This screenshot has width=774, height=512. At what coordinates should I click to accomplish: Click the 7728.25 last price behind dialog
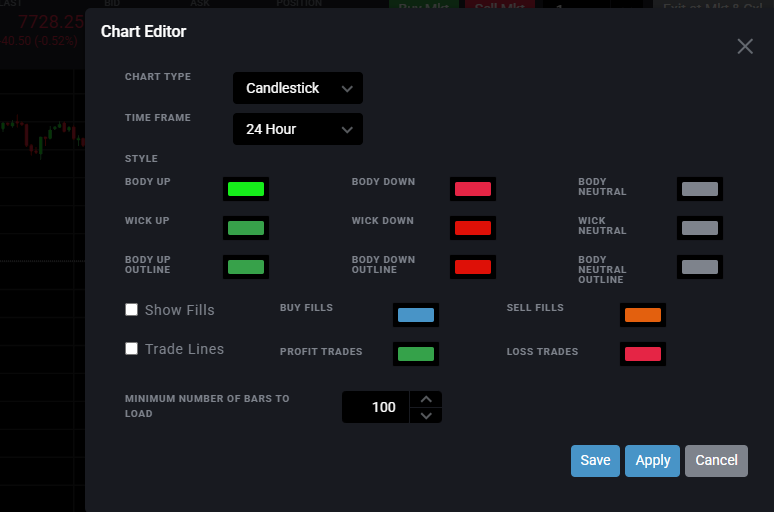point(51,22)
